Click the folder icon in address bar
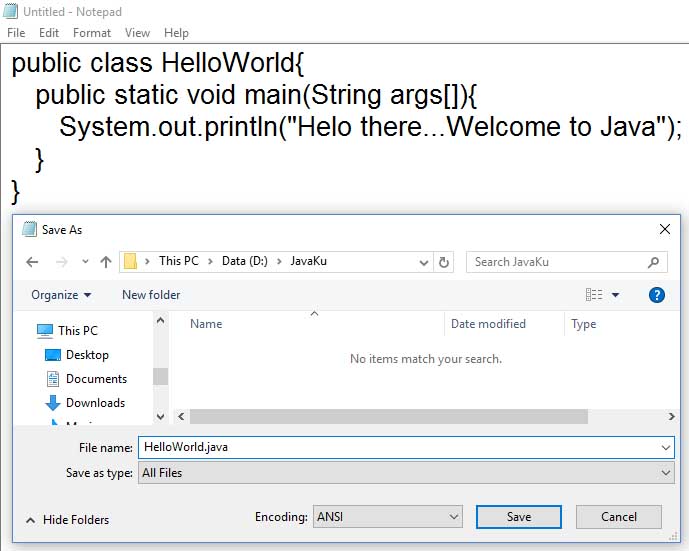Viewport: 689px width, 551px height. pyautogui.click(x=130, y=261)
